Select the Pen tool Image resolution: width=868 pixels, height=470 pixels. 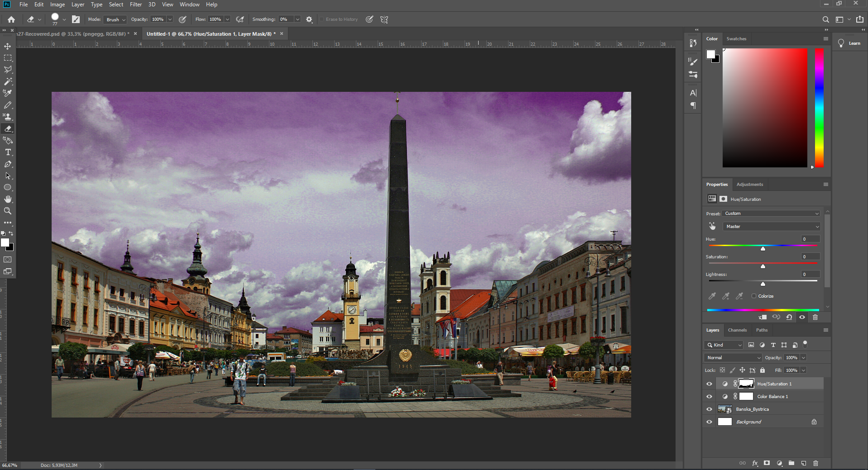click(8, 164)
